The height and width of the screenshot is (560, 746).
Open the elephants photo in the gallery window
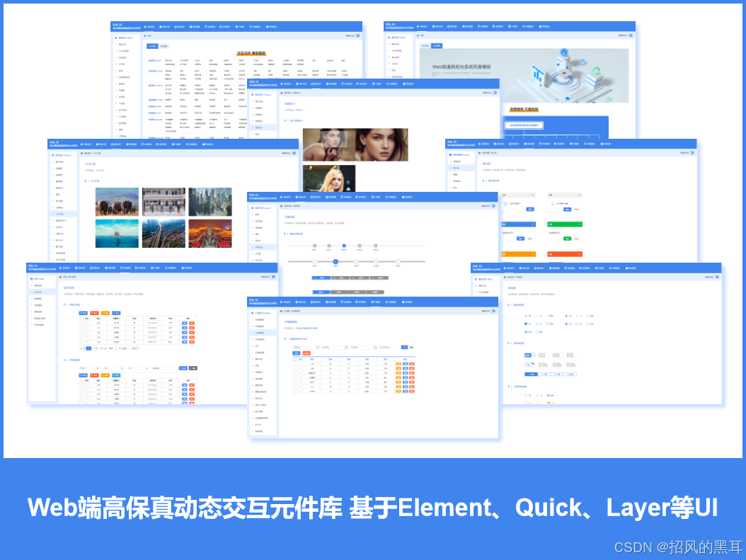pos(117,202)
